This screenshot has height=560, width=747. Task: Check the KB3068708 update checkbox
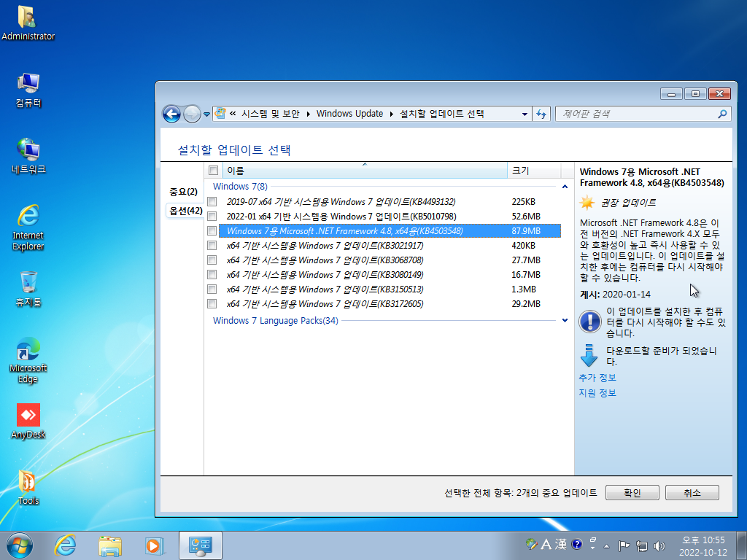pos(212,260)
